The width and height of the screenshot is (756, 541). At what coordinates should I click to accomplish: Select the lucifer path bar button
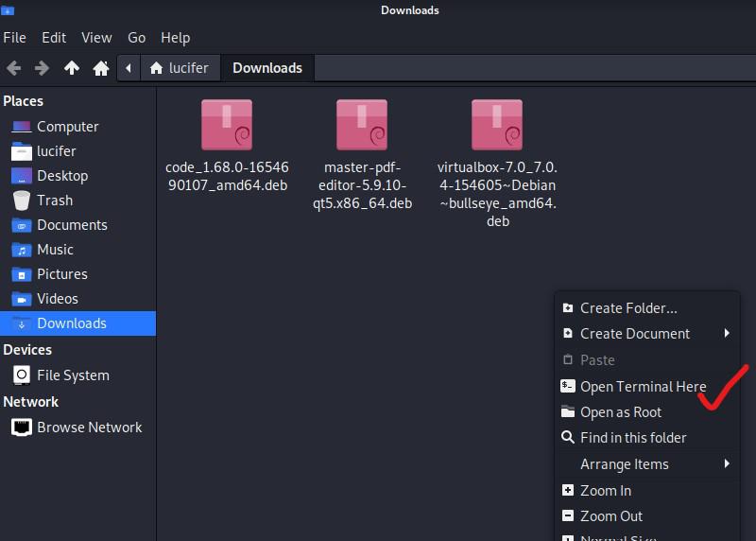[x=180, y=68]
